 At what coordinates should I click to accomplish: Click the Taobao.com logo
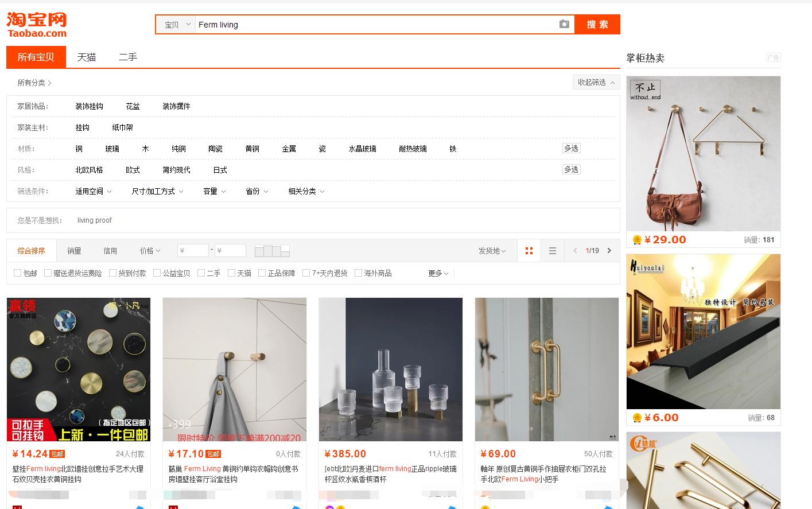click(36, 23)
